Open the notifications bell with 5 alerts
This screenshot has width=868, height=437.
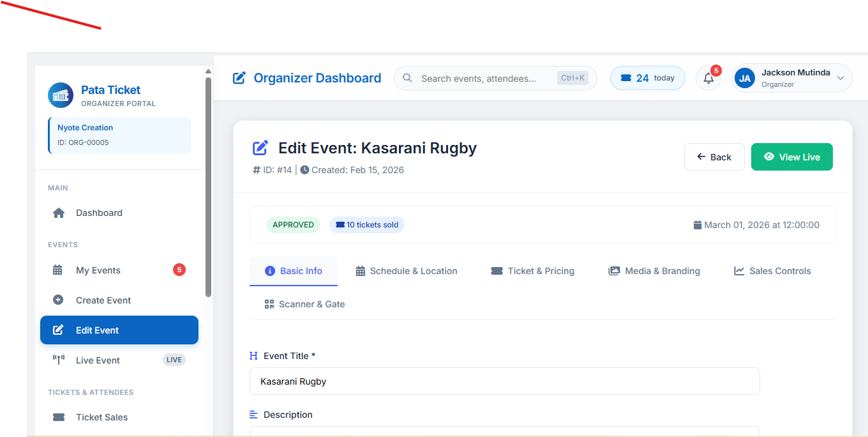pyautogui.click(x=708, y=78)
